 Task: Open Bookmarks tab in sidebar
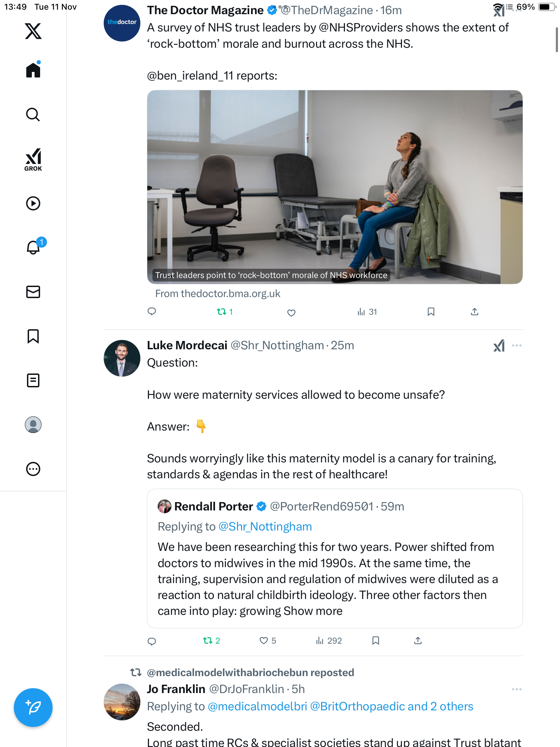[33, 336]
